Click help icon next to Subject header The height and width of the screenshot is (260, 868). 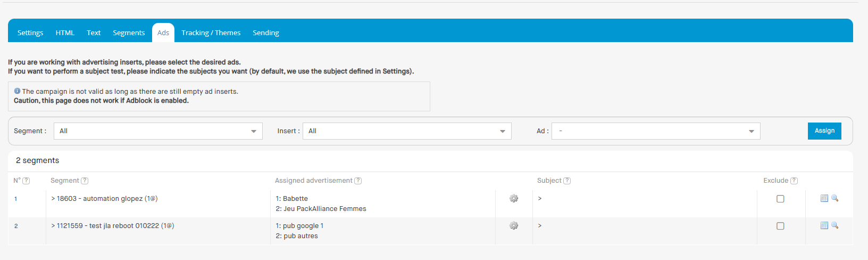pyautogui.click(x=567, y=181)
